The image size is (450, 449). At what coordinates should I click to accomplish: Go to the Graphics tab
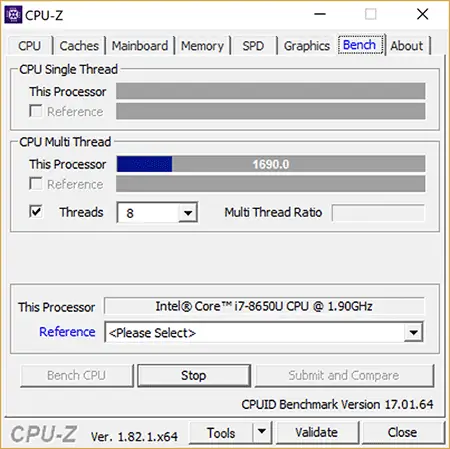pyautogui.click(x=307, y=46)
